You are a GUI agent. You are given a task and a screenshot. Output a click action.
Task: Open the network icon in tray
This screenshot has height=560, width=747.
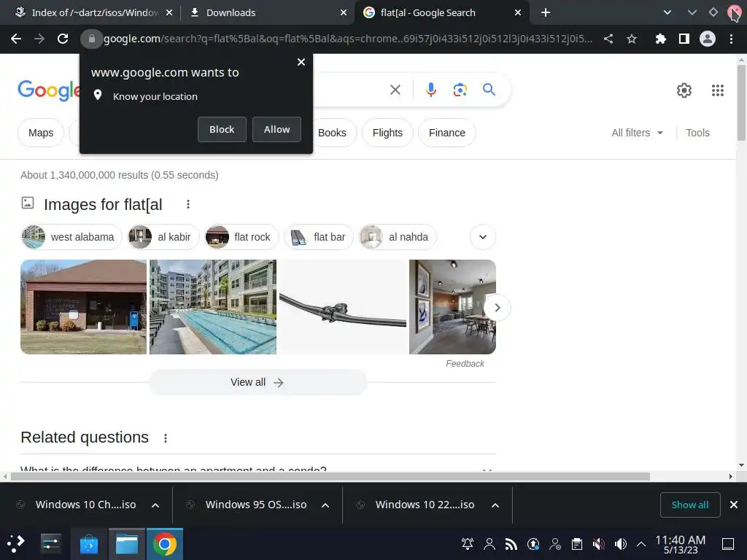[511, 544]
